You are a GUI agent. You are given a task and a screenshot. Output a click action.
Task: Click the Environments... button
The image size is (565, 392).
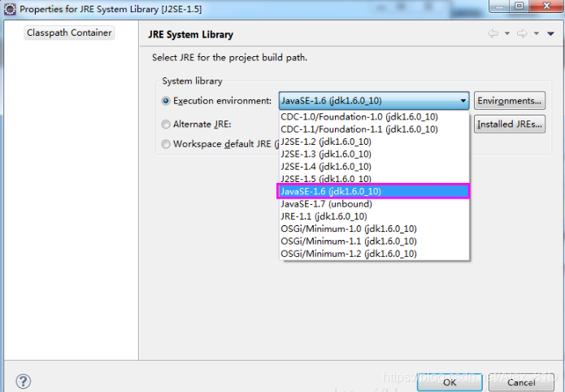coord(509,101)
